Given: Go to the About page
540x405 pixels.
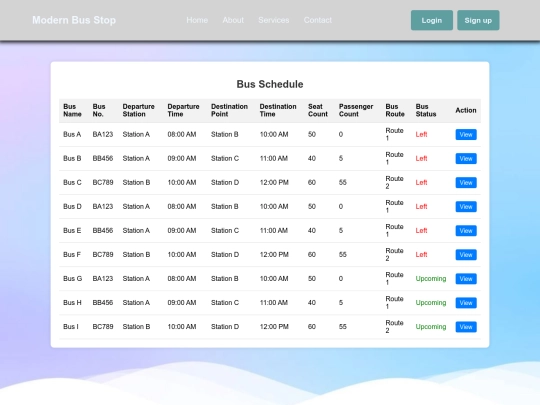Looking at the screenshot, I should pyautogui.click(x=233, y=20).
